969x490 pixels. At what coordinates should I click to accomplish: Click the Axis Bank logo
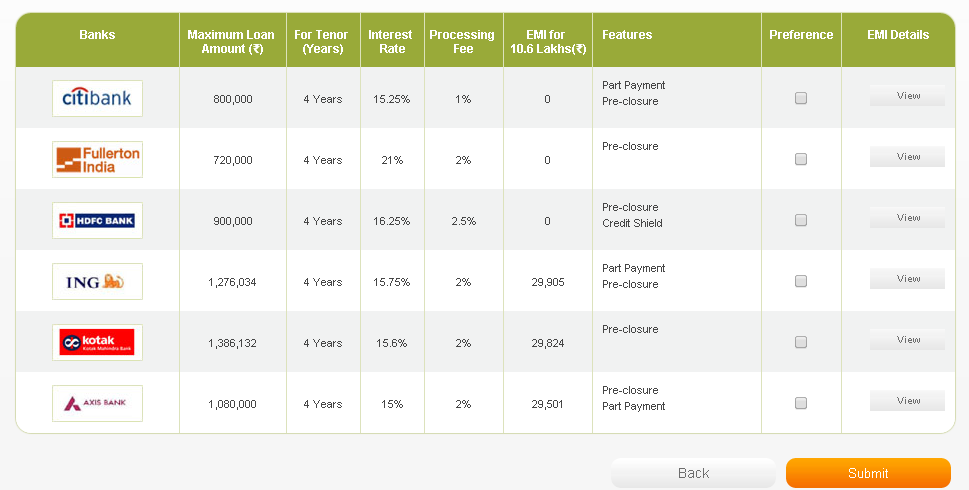coord(97,403)
